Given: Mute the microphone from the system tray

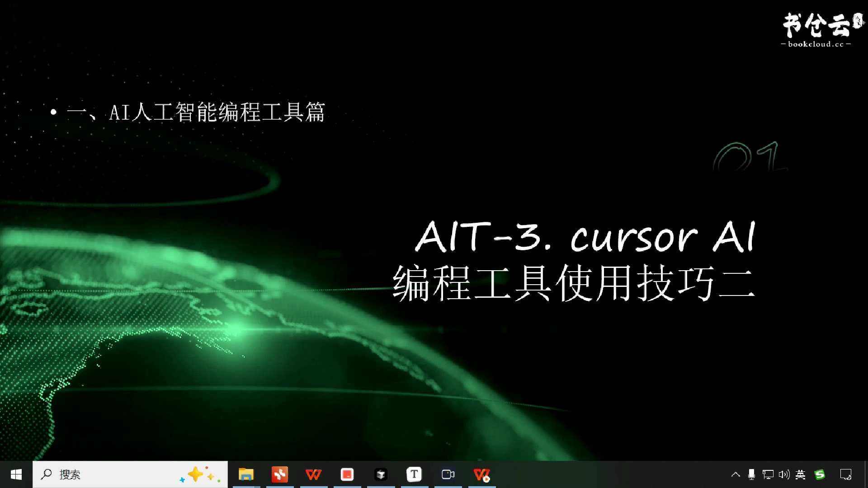Looking at the screenshot, I should coord(752,474).
